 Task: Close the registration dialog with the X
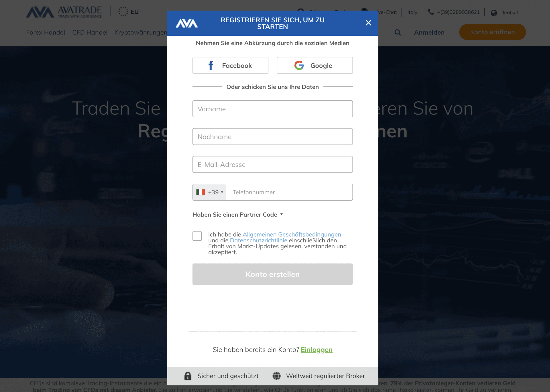point(368,23)
